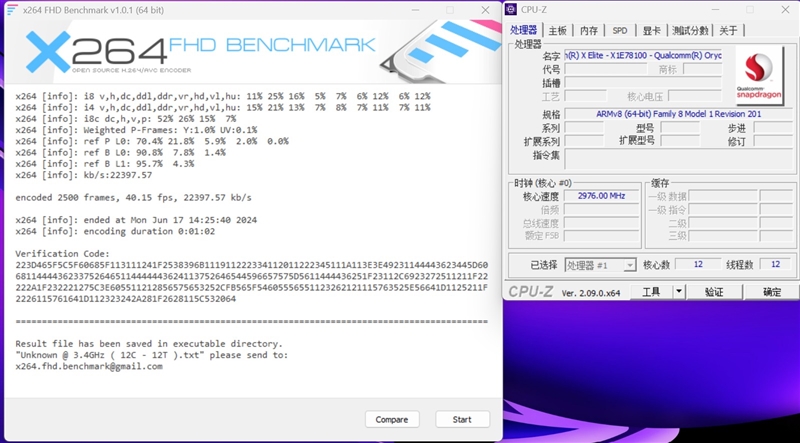This screenshot has width=800, height=443.
Task: Switch to the 内存 tab in CPU-Z
Action: [x=589, y=31]
